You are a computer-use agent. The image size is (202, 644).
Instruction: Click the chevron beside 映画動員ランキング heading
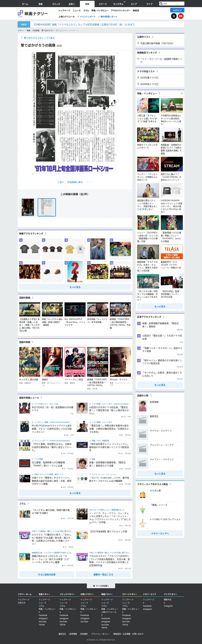pyautogui.click(x=159, y=52)
